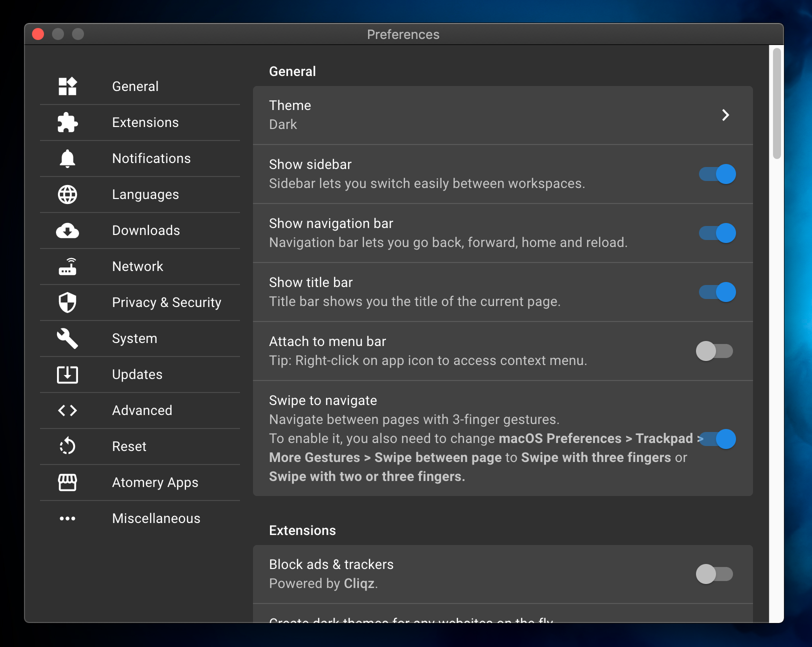
Task: Open Network settings via router icon
Action: tap(67, 266)
